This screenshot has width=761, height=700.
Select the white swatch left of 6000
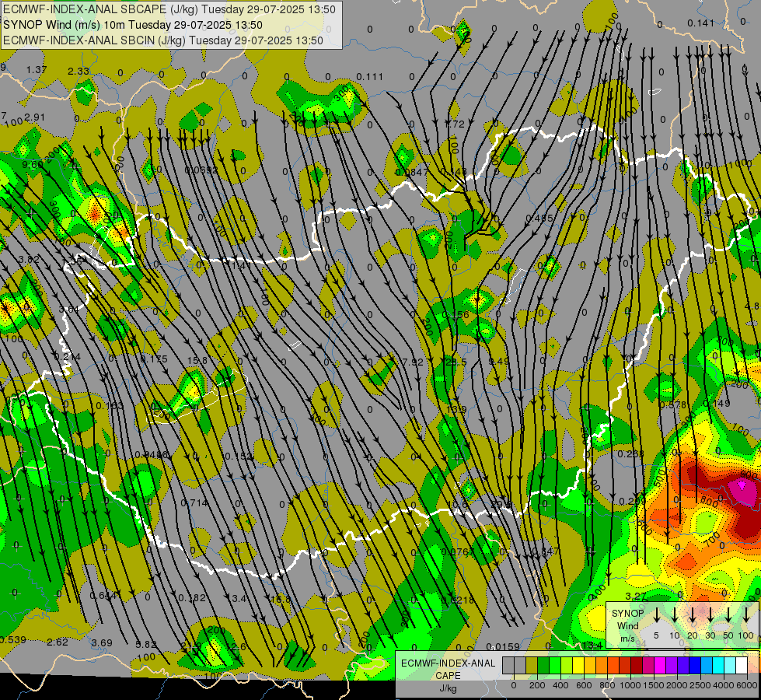(x=741, y=666)
